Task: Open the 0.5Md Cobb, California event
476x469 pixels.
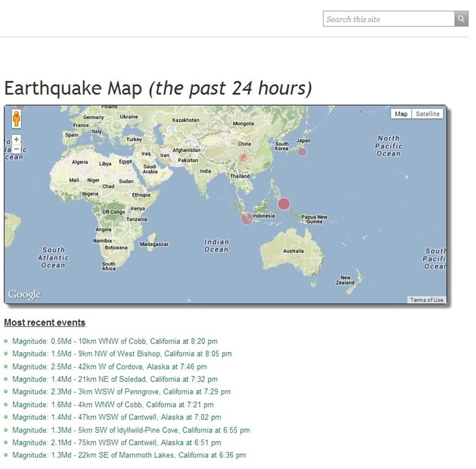Action: (115, 341)
